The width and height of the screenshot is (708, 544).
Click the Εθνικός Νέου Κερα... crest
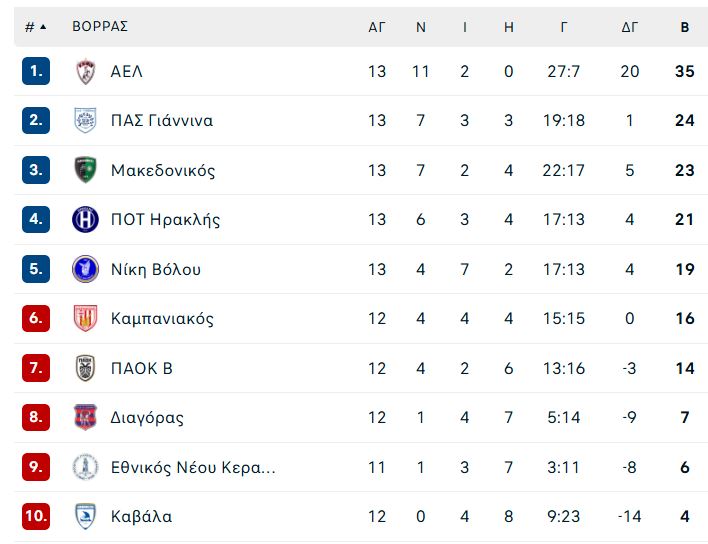[x=85, y=467]
